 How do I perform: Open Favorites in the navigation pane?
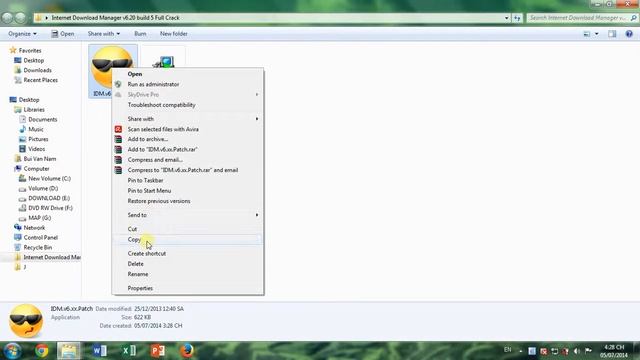pos(30,51)
